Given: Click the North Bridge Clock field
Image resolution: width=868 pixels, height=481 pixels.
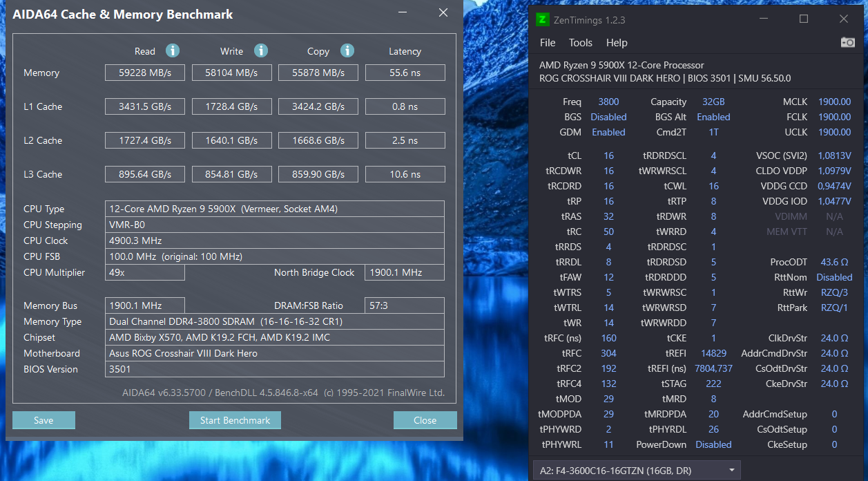Looking at the screenshot, I should click(x=405, y=272).
